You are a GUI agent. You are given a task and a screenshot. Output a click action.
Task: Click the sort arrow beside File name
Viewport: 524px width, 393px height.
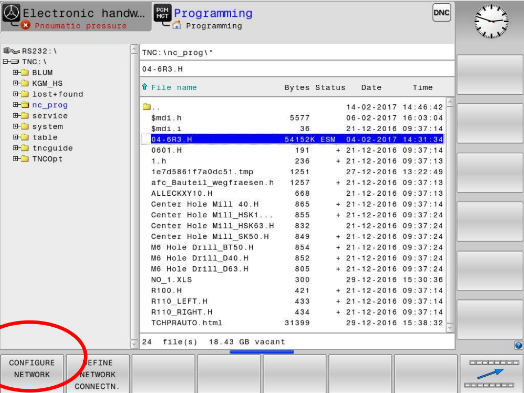(144, 87)
